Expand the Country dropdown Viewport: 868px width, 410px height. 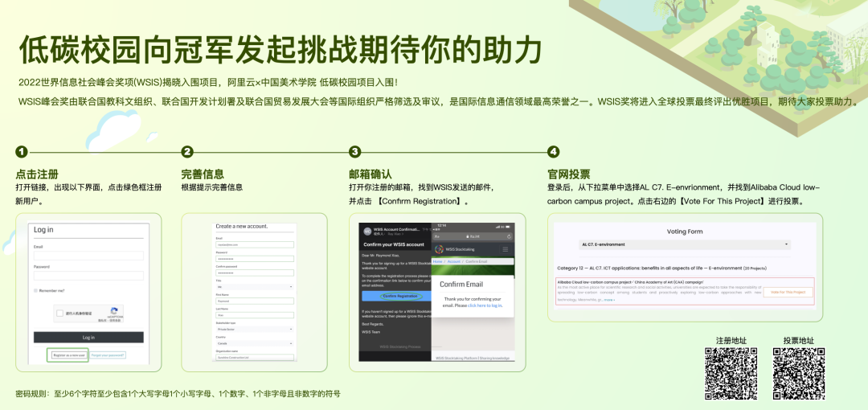click(x=255, y=343)
